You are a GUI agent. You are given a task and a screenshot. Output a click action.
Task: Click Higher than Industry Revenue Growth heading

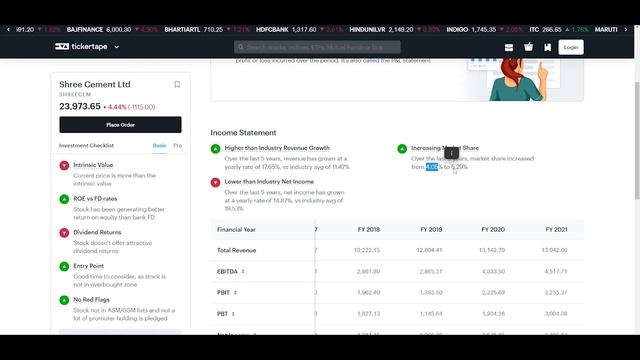coord(277,148)
